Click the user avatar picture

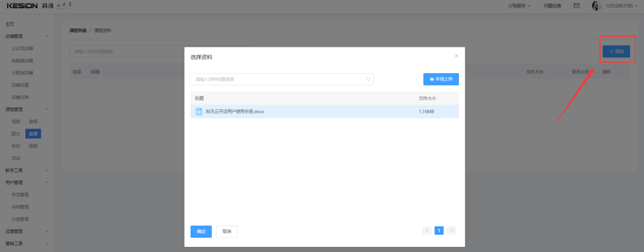click(597, 6)
